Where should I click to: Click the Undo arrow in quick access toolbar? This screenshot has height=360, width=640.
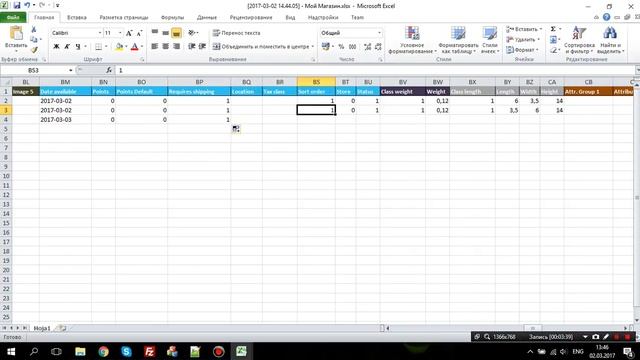[x=27, y=5]
